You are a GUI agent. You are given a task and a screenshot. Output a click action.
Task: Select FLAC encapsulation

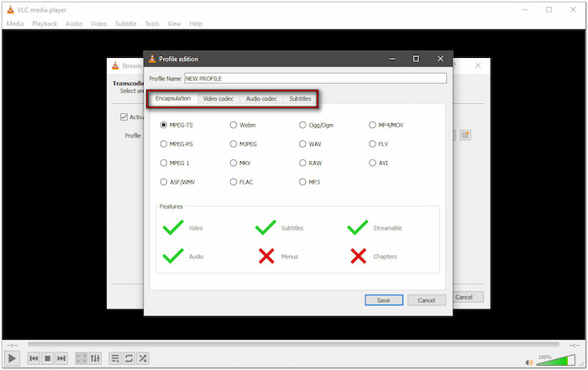(242, 182)
